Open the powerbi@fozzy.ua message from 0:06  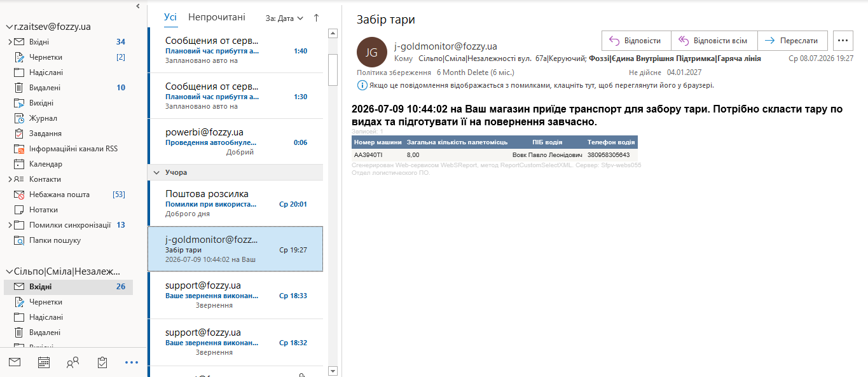coord(235,142)
